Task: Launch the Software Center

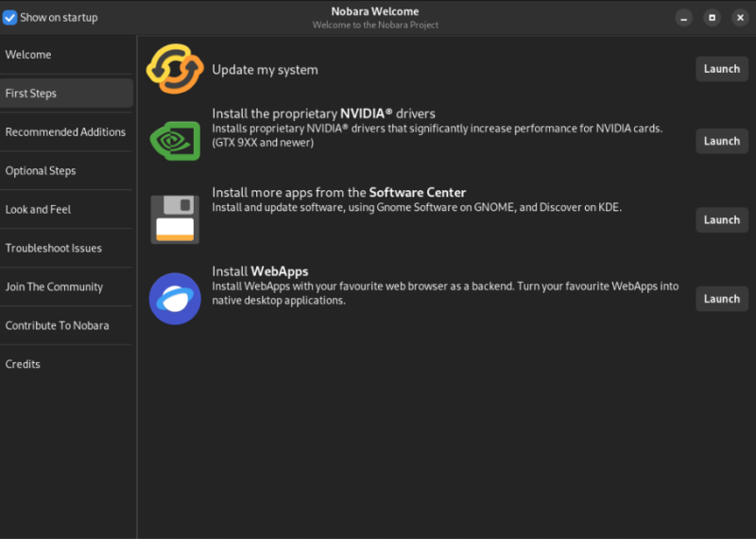Action: point(722,219)
